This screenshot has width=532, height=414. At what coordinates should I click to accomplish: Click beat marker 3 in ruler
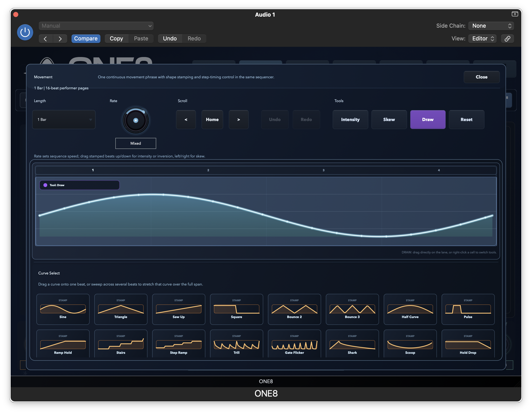coord(323,170)
